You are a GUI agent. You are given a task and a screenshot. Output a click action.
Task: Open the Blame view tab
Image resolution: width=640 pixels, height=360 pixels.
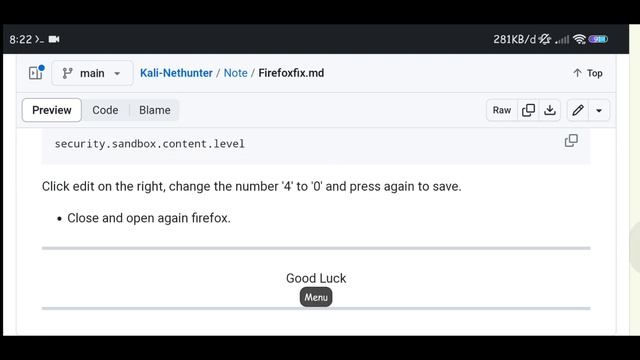(x=155, y=110)
